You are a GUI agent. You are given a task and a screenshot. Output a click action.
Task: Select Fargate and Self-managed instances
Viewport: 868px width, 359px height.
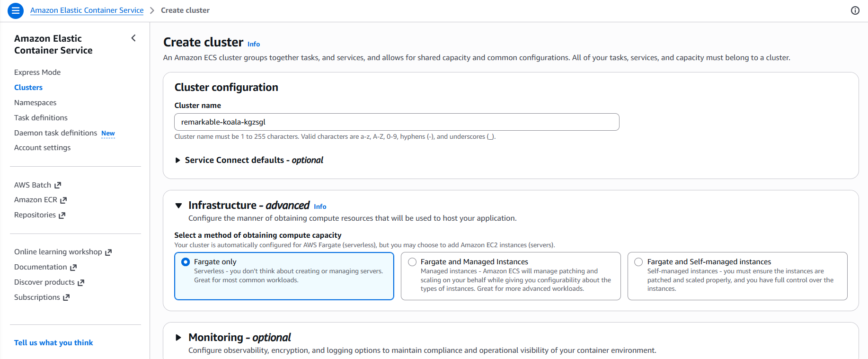pyautogui.click(x=638, y=261)
